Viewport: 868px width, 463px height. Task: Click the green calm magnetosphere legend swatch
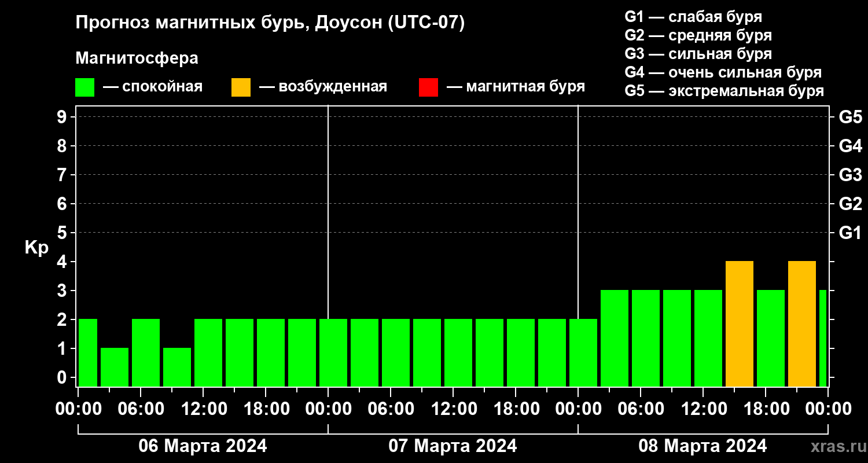click(x=84, y=87)
